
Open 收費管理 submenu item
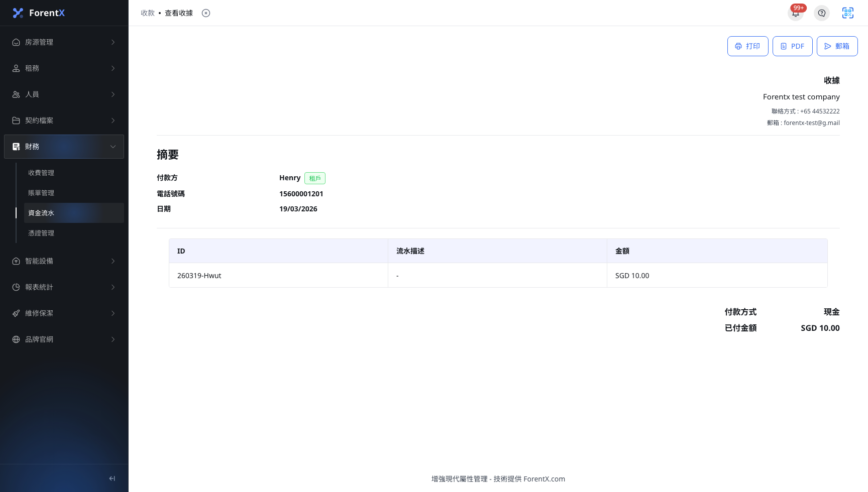pyautogui.click(x=74, y=173)
